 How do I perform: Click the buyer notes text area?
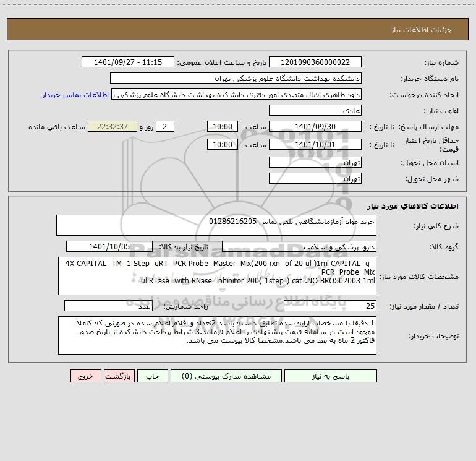tap(217, 335)
